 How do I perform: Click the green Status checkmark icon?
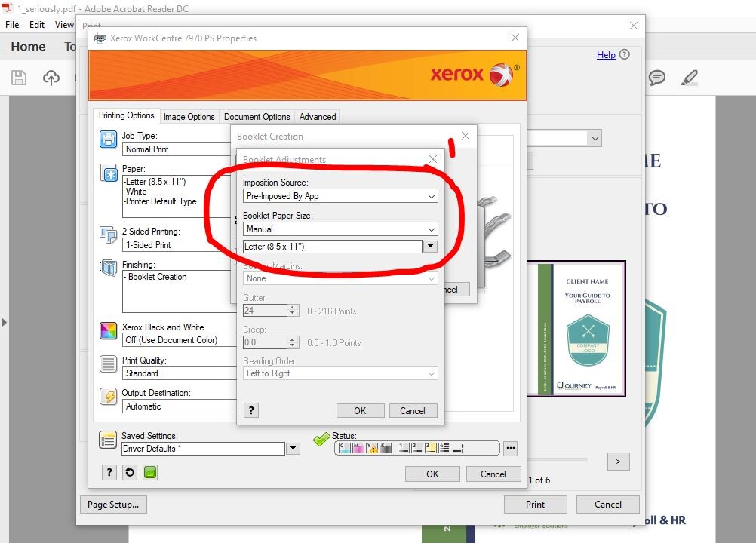(x=321, y=438)
